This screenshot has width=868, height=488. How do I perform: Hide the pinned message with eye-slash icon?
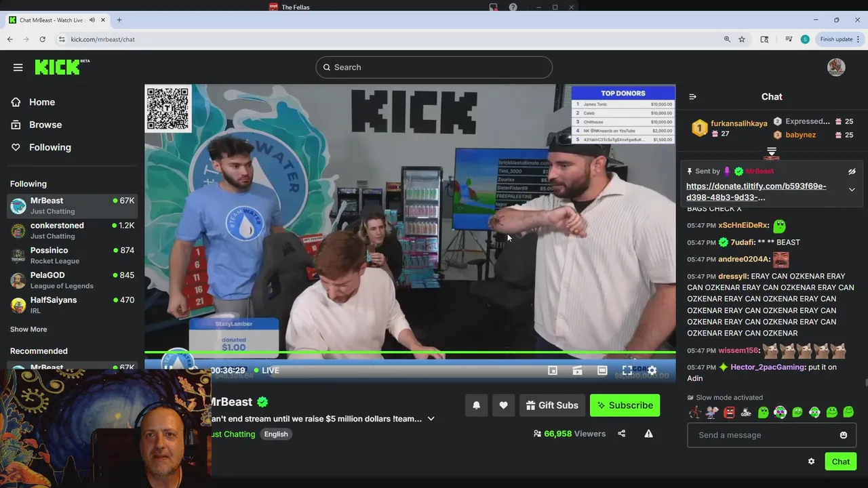point(852,171)
